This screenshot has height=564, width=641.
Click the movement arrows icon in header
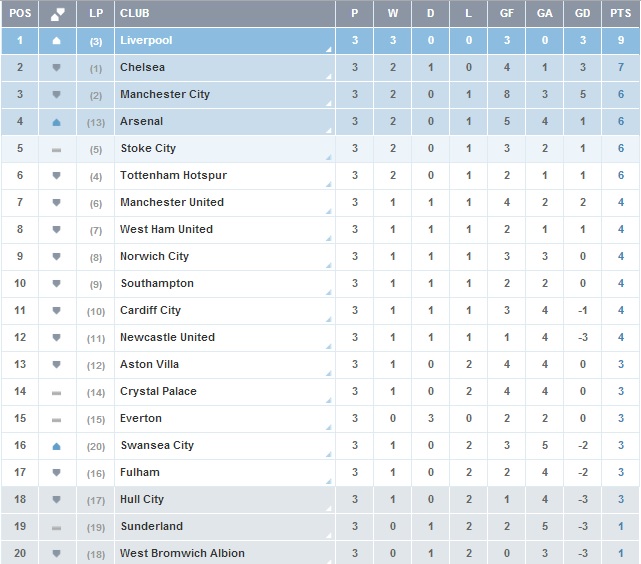click(56, 14)
